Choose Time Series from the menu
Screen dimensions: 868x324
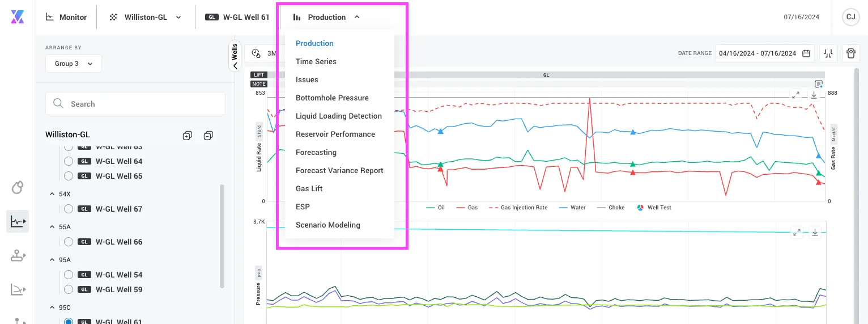click(x=316, y=61)
